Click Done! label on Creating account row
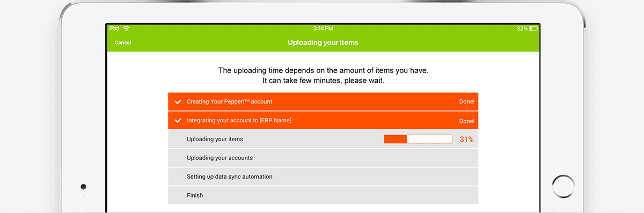Image resolution: width=644 pixels, height=213 pixels. [x=467, y=102]
